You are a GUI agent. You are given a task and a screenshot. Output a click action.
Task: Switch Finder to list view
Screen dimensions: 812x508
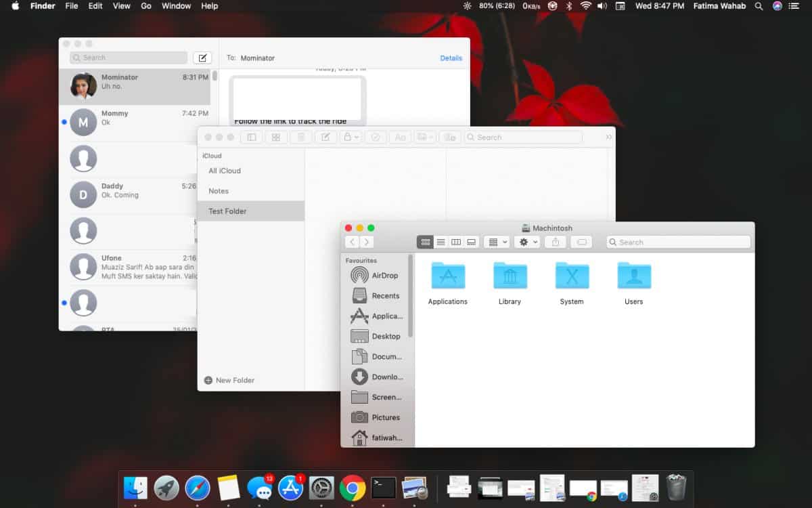[441, 242]
